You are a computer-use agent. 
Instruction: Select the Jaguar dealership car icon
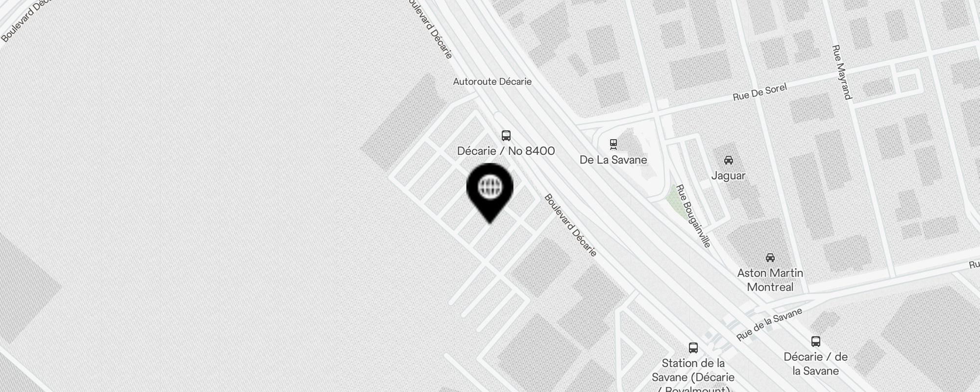click(728, 160)
